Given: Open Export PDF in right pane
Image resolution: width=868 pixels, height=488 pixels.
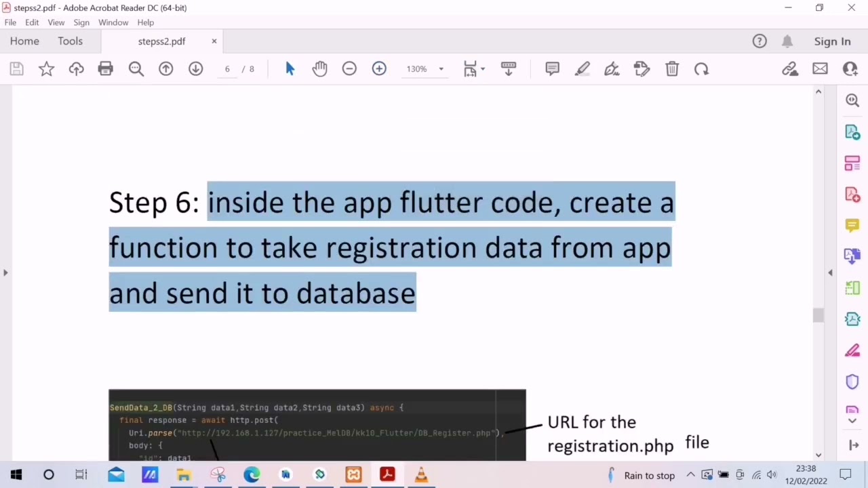Looking at the screenshot, I should point(852,131).
